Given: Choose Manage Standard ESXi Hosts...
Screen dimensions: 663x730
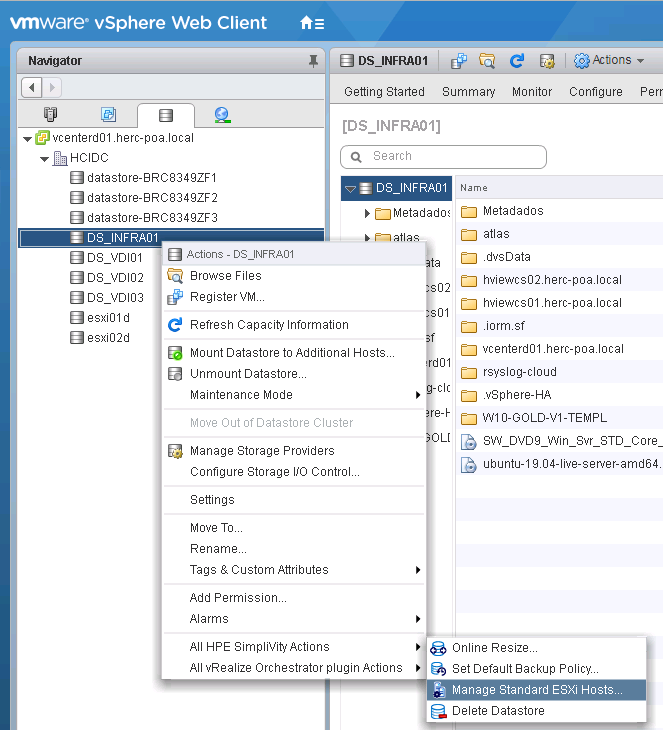Looking at the screenshot, I should 536,690.
